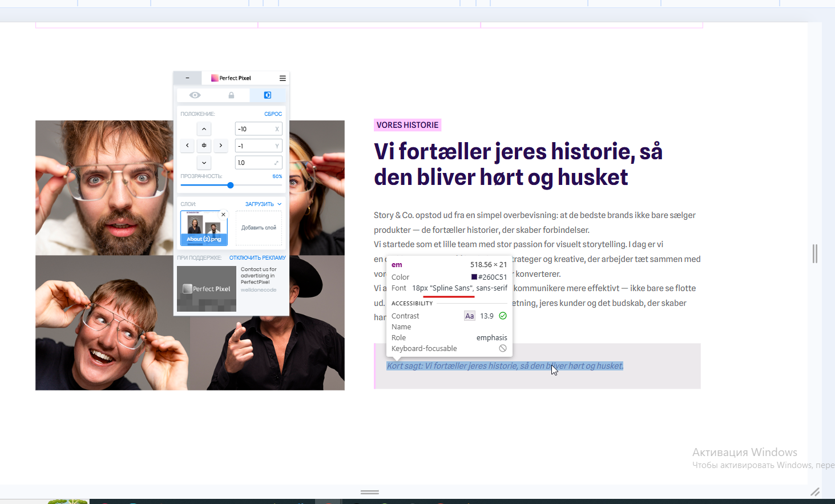Click the highlighted 'Kort sagt' emphasis text
Image resolution: width=835 pixels, height=504 pixels.
click(x=505, y=366)
